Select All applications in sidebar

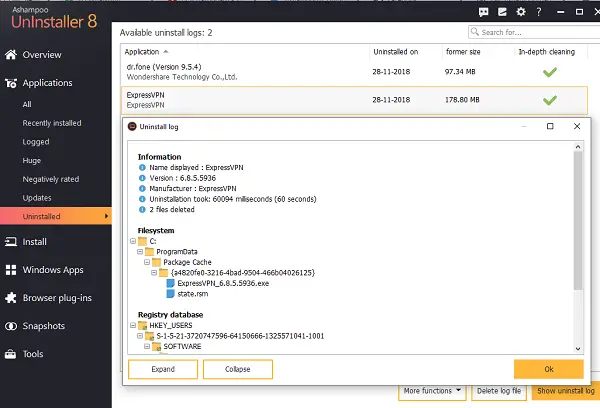click(x=27, y=104)
